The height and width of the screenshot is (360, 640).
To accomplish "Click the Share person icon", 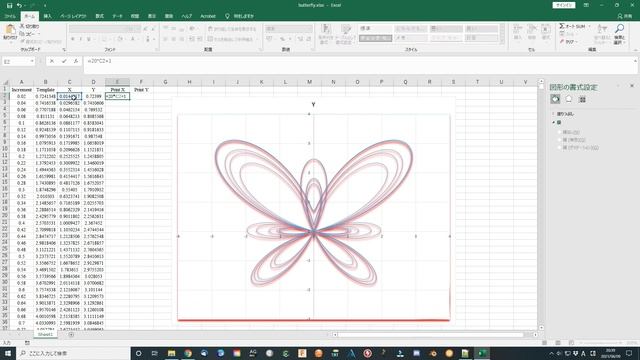I will click(620, 16).
